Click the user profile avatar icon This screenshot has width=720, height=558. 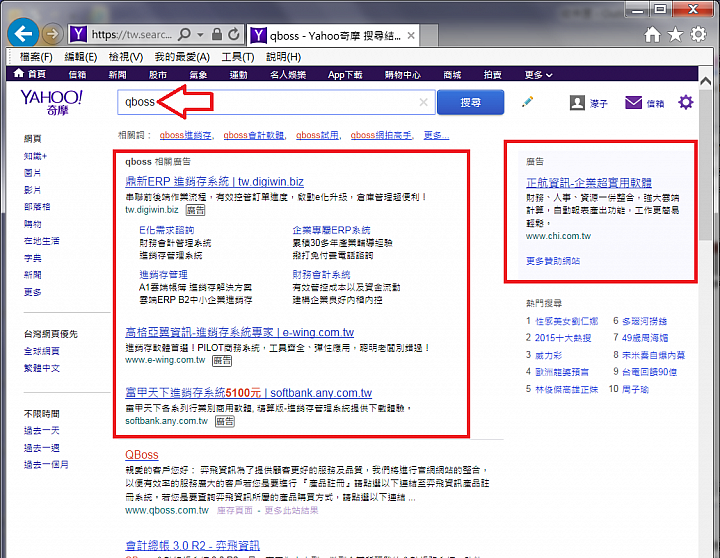(577, 102)
